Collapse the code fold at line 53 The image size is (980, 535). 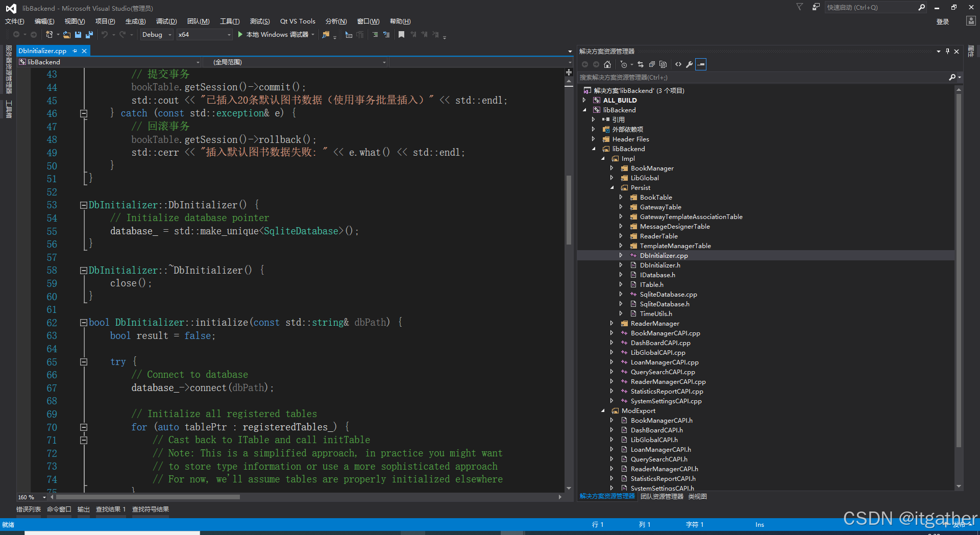click(83, 205)
